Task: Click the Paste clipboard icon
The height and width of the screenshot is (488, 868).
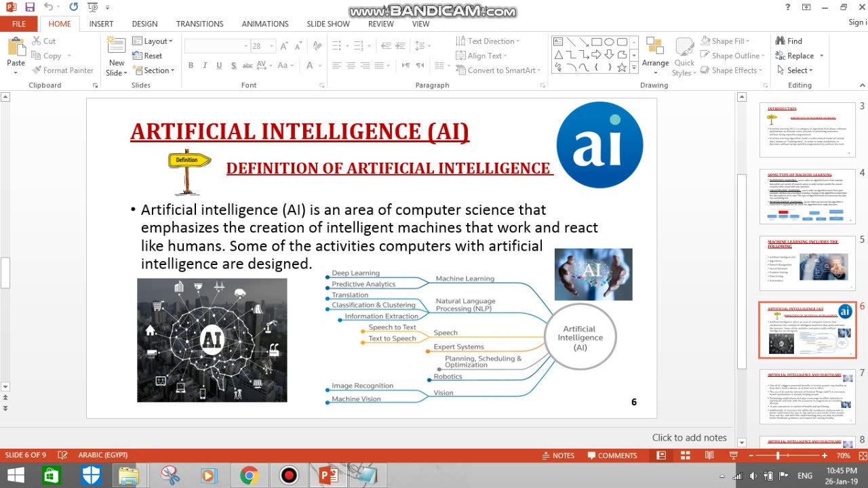Action: point(16,47)
